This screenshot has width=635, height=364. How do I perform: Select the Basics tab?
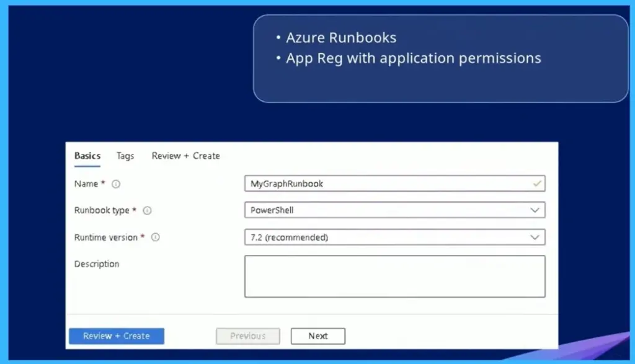pos(87,156)
